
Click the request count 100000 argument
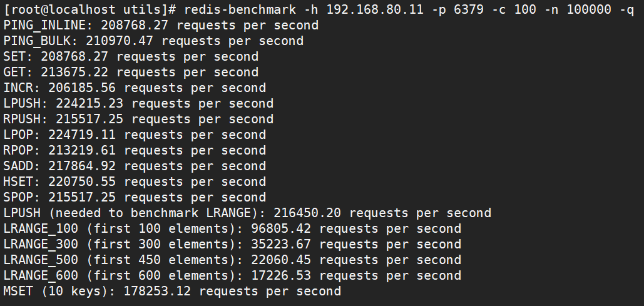[x=589, y=9]
